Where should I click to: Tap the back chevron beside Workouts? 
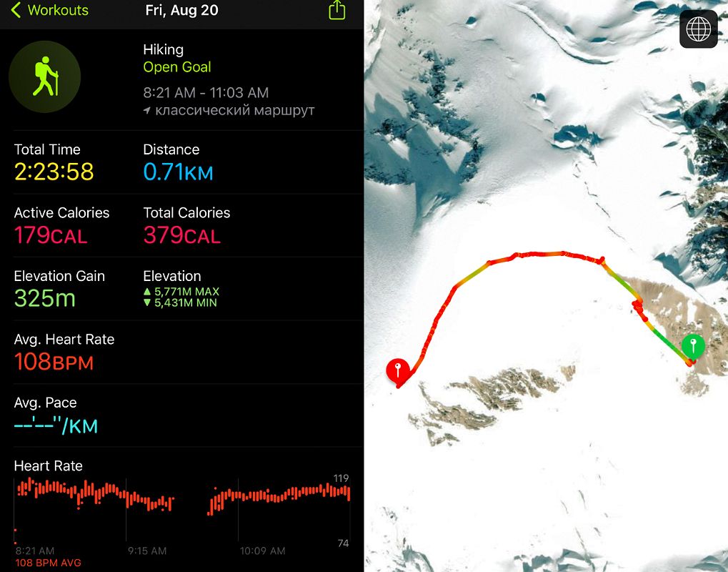[x=16, y=10]
